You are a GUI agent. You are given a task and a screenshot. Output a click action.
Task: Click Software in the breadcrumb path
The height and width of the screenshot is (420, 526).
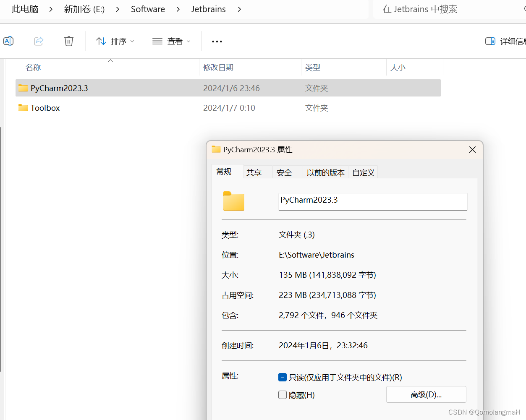click(x=148, y=9)
